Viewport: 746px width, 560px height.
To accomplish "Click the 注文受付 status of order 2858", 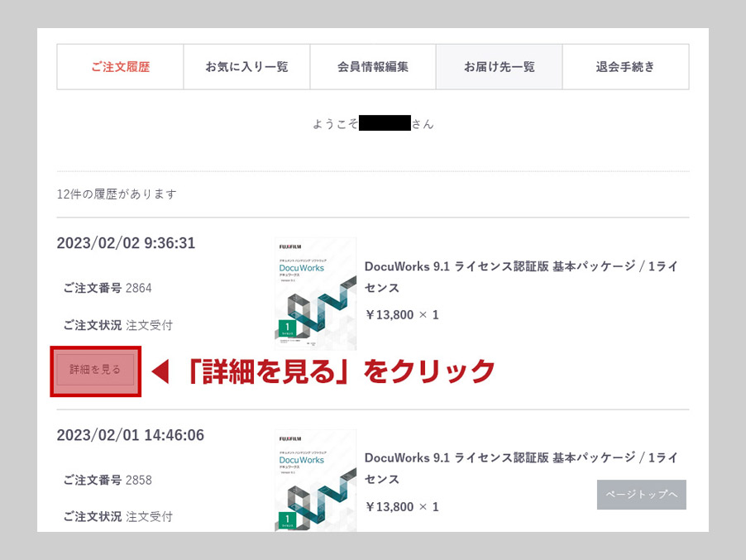I will [x=149, y=517].
